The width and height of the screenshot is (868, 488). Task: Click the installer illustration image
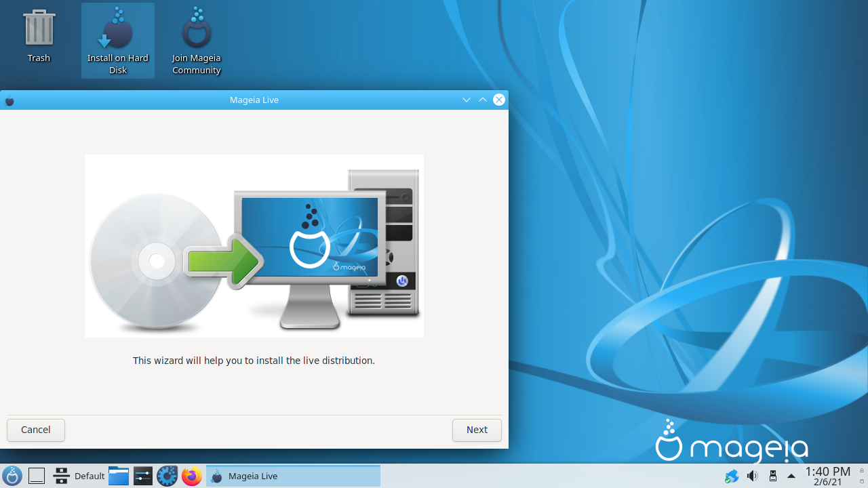(254, 246)
